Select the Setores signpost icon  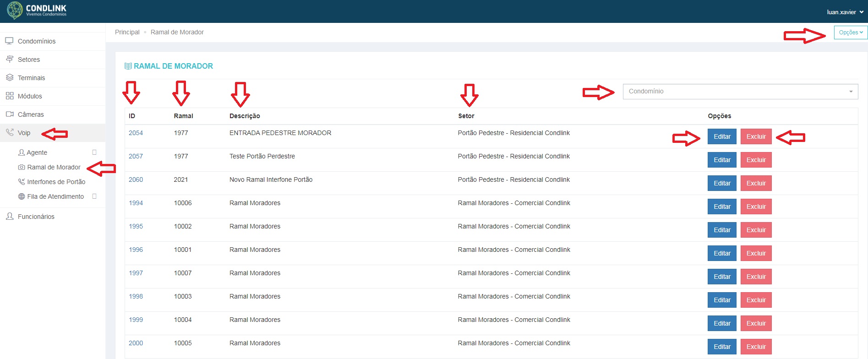coord(9,60)
